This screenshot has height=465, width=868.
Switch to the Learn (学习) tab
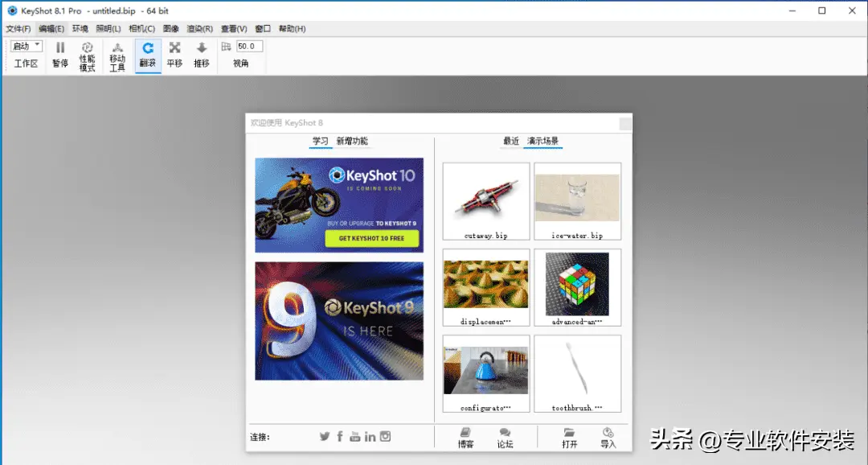[321, 142]
